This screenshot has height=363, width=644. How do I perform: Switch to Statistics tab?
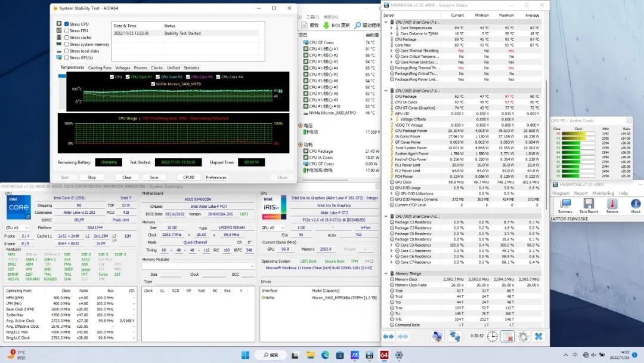point(191,68)
